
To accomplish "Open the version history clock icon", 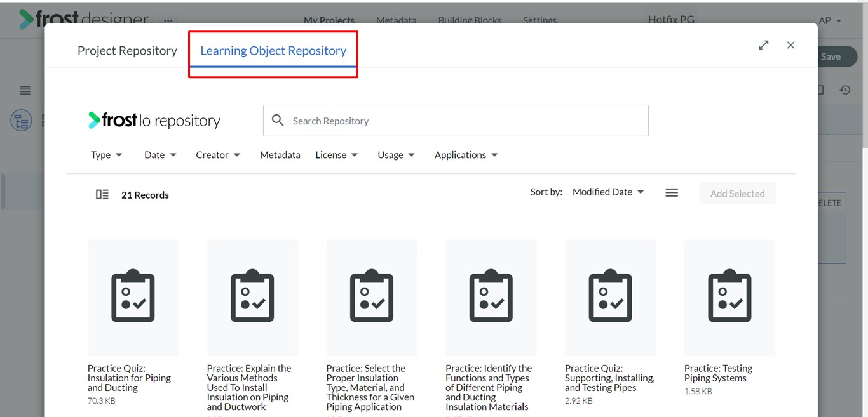I will pyautogui.click(x=844, y=90).
